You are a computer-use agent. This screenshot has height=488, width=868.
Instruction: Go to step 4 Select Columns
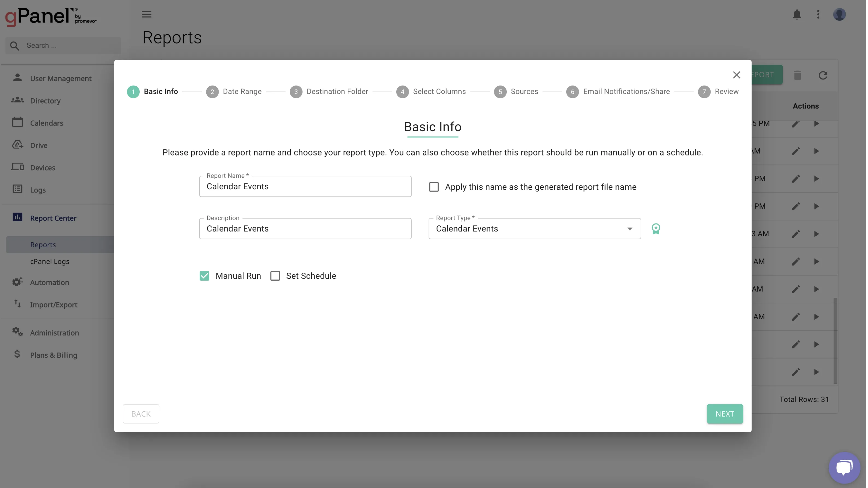coord(431,92)
